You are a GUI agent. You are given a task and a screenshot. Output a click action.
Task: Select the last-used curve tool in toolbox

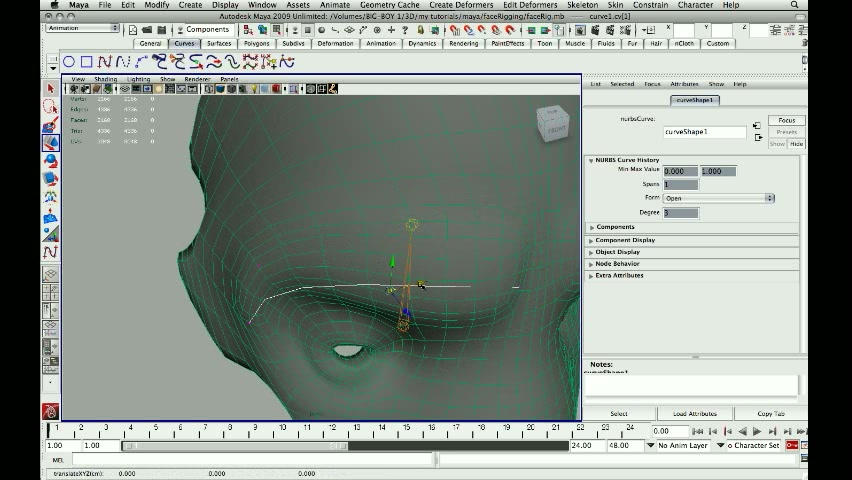(x=51, y=252)
